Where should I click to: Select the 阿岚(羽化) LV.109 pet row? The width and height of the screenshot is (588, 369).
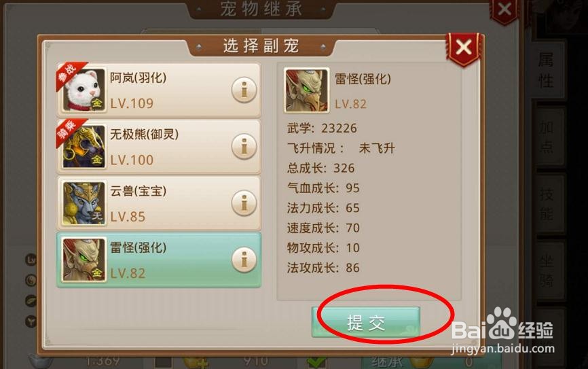tap(159, 90)
